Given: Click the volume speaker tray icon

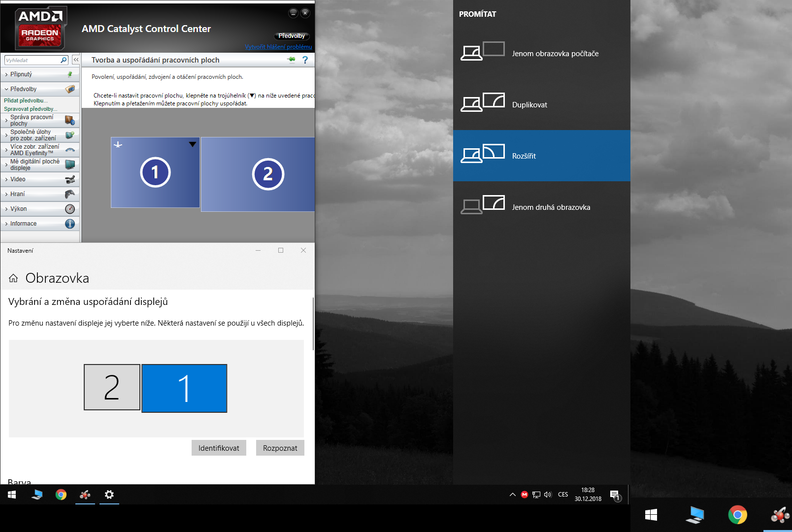Looking at the screenshot, I should point(548,495).
